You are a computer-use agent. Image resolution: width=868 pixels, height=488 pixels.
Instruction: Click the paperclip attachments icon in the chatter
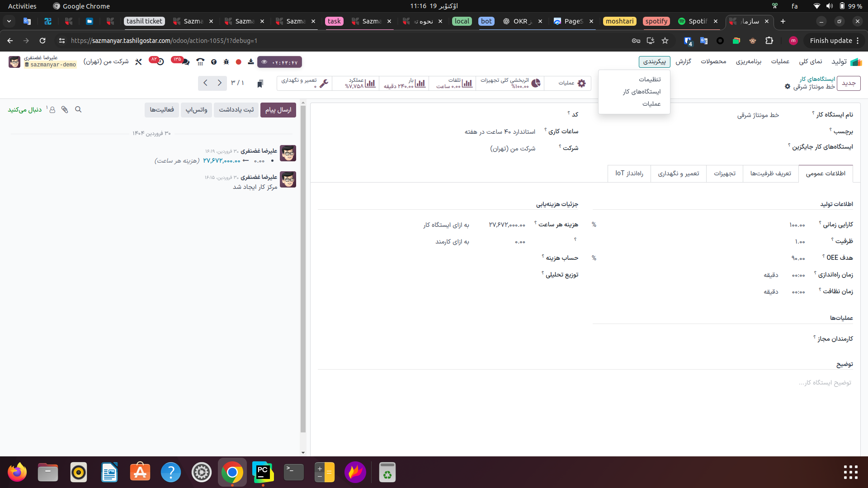tap(65, 109)
